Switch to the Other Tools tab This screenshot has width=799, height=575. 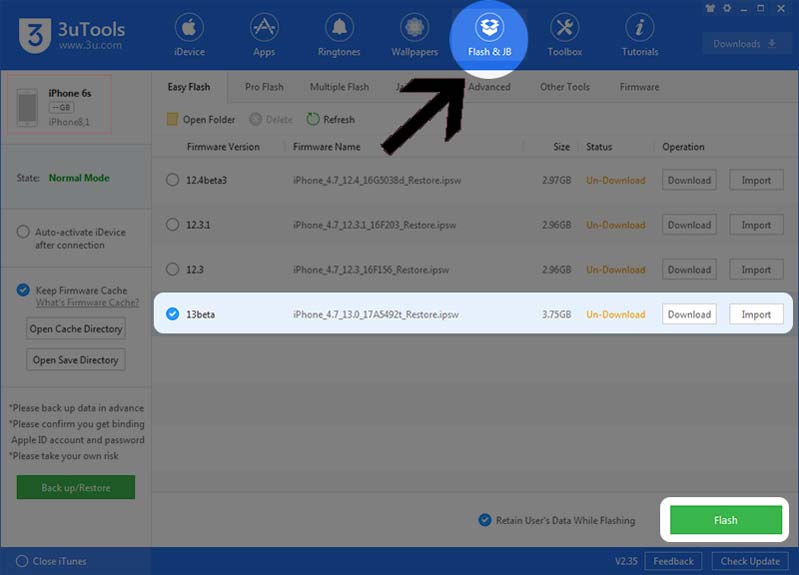[565, 87]
